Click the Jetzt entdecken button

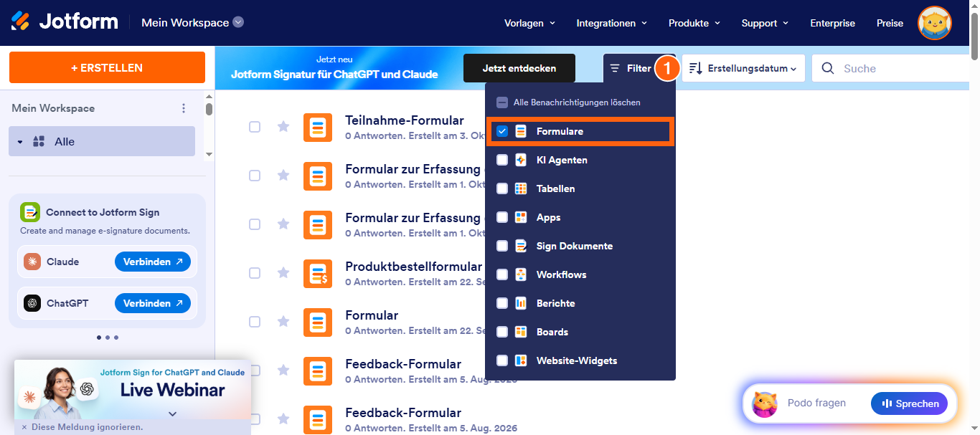519,68
